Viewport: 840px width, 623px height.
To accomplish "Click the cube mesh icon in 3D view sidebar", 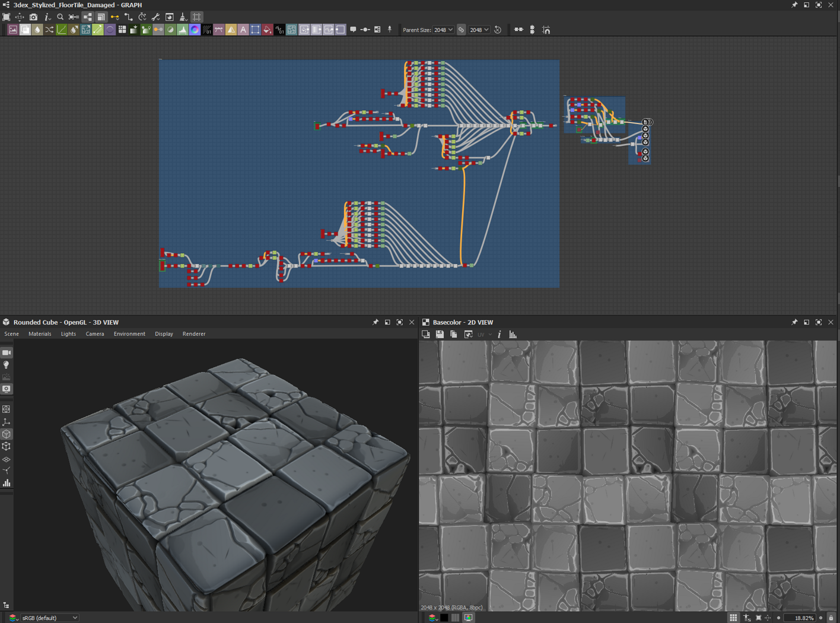I will [7, 434].
